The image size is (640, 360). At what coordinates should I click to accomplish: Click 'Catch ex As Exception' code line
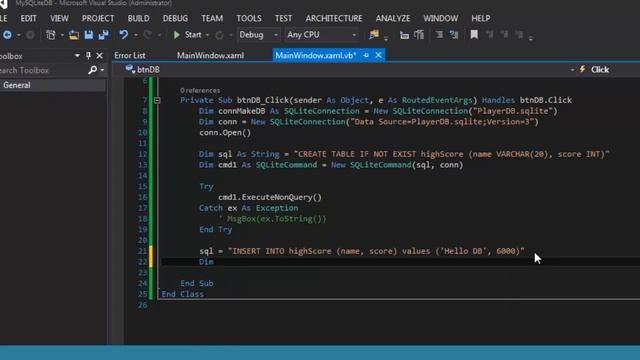[249, 208]
